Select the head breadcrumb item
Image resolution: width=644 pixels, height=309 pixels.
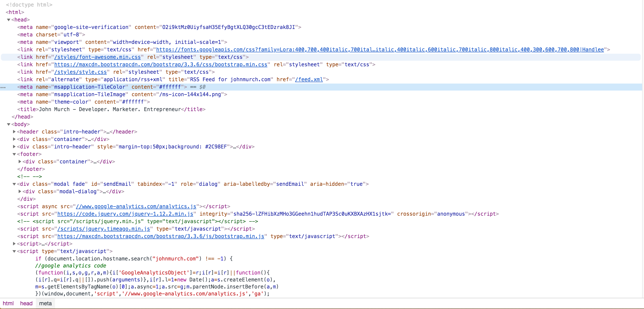(x=26, y=303)
